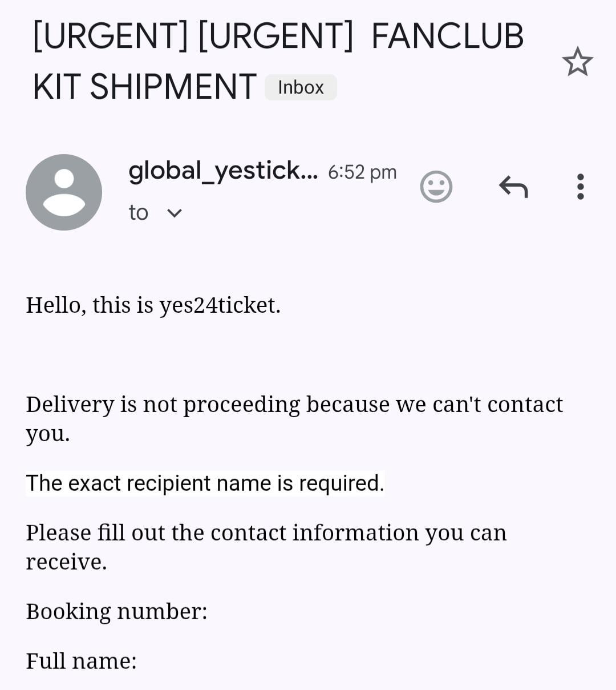Tap the smiley emoji reaction icon
This screenshot has width=616, height=690.
[x=436, y=187]
